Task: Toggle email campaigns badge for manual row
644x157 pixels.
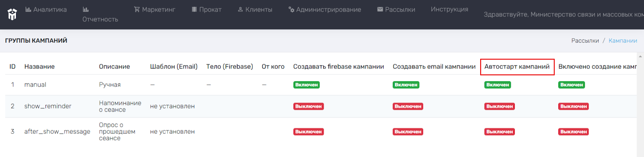Action: (x=406, y=85)
